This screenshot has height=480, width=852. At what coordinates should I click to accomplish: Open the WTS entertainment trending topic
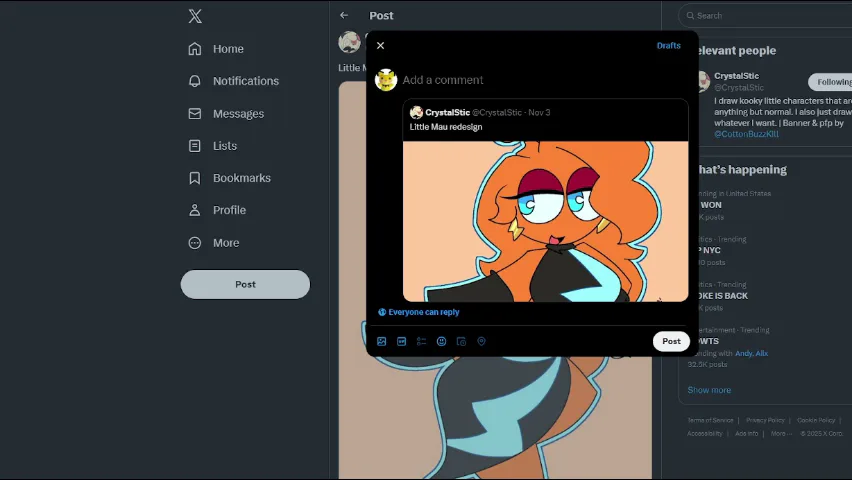tap(709, 341)
